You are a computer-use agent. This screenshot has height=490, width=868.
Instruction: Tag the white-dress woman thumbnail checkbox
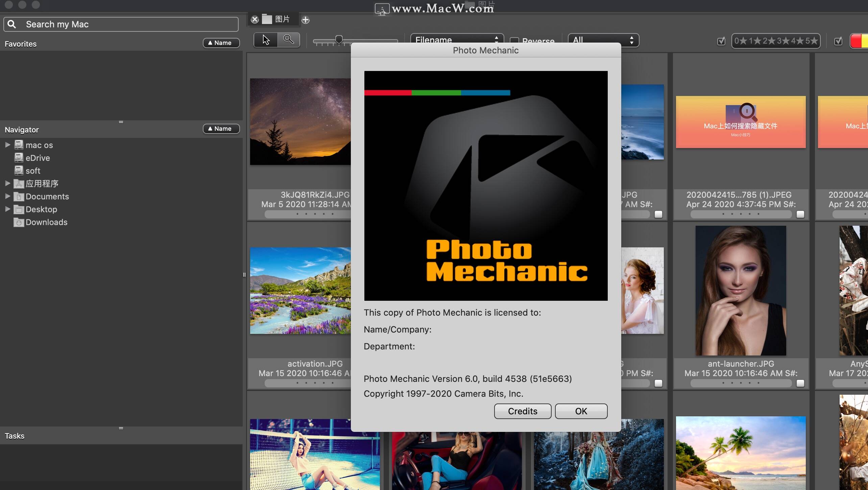[x=658, y=383]
